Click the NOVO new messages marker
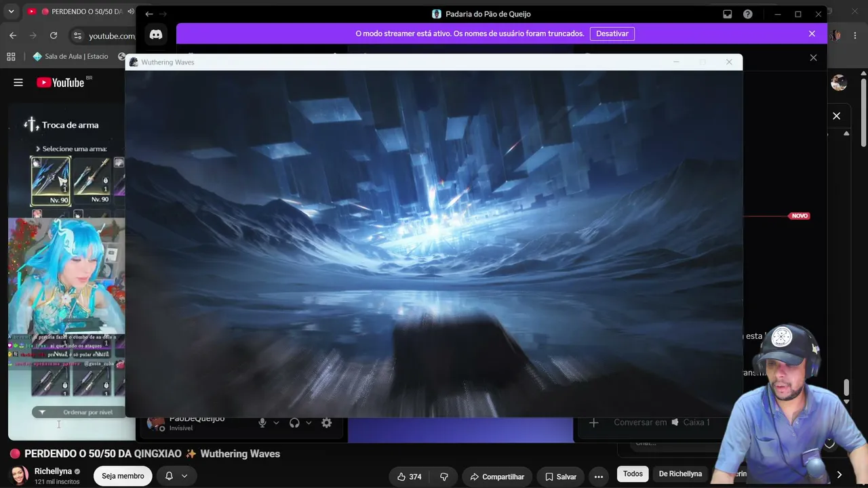Viewport: 868px width, 488px height. coord(800,216)
